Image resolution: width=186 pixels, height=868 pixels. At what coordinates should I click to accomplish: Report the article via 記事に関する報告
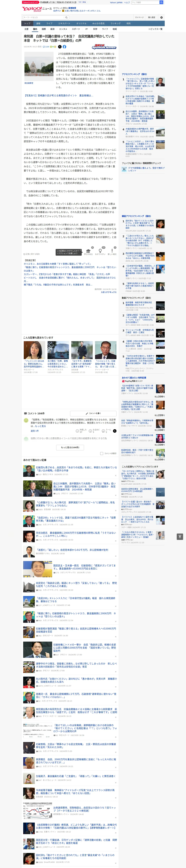click(32, 254)
